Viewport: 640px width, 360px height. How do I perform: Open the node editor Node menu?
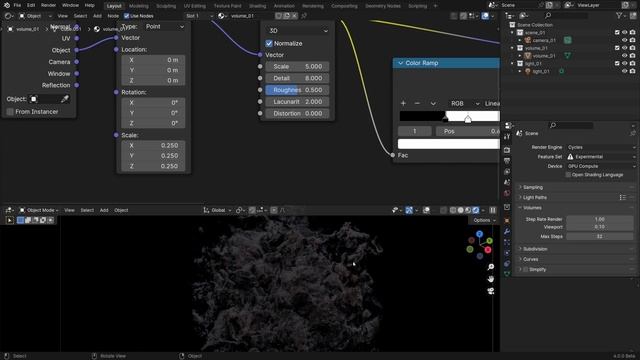pyautogui.click(x=113, y=16)
